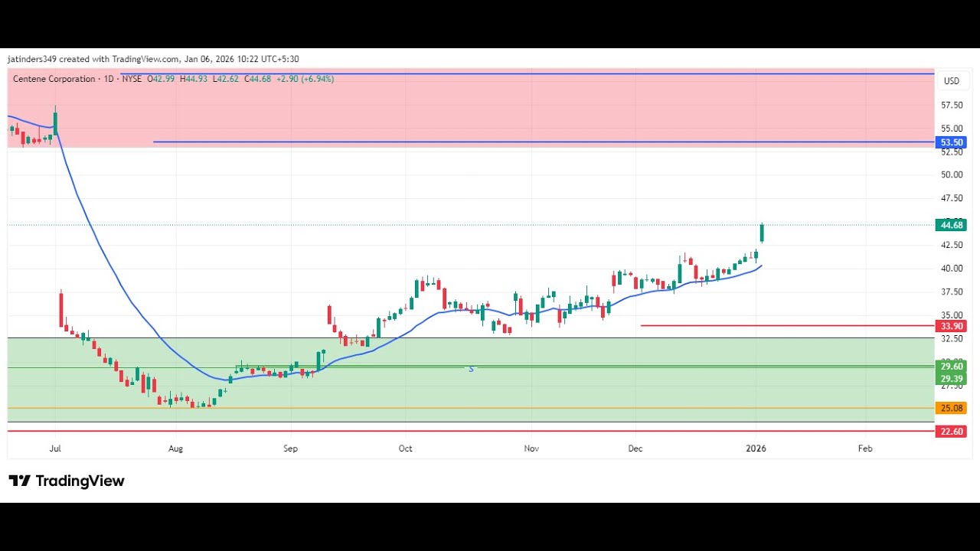980x551 pixels.
Task: Click the Centene Corporation symbol title
Action: tap(54, 79)
